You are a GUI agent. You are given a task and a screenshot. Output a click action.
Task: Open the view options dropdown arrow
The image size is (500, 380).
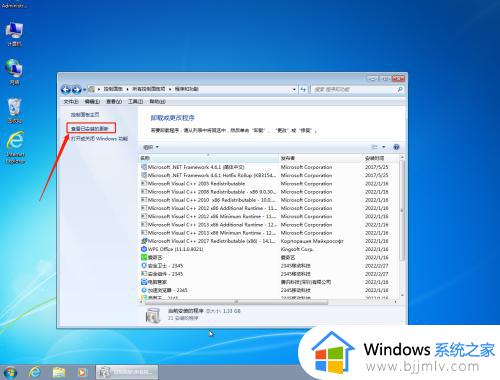[x=384, y=147]
